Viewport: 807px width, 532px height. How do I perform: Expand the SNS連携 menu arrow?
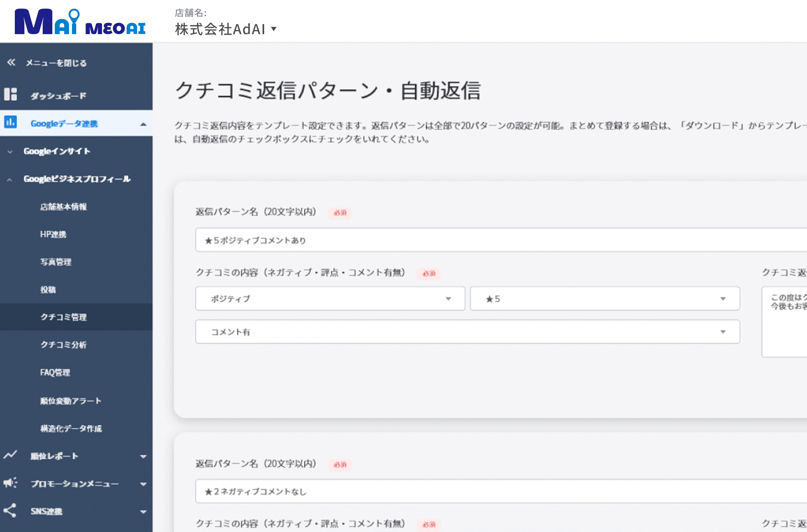coord(144,512)
